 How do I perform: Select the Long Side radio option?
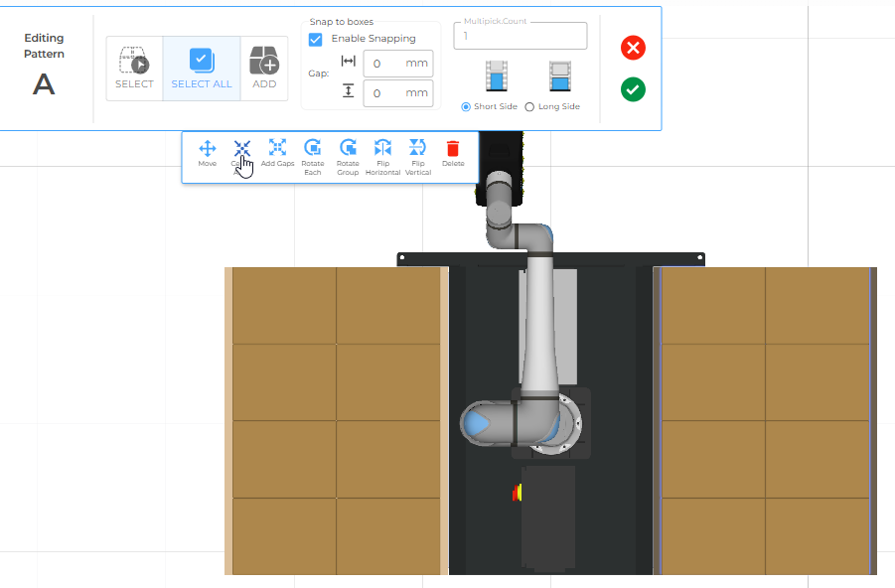[x=529, y=106]
